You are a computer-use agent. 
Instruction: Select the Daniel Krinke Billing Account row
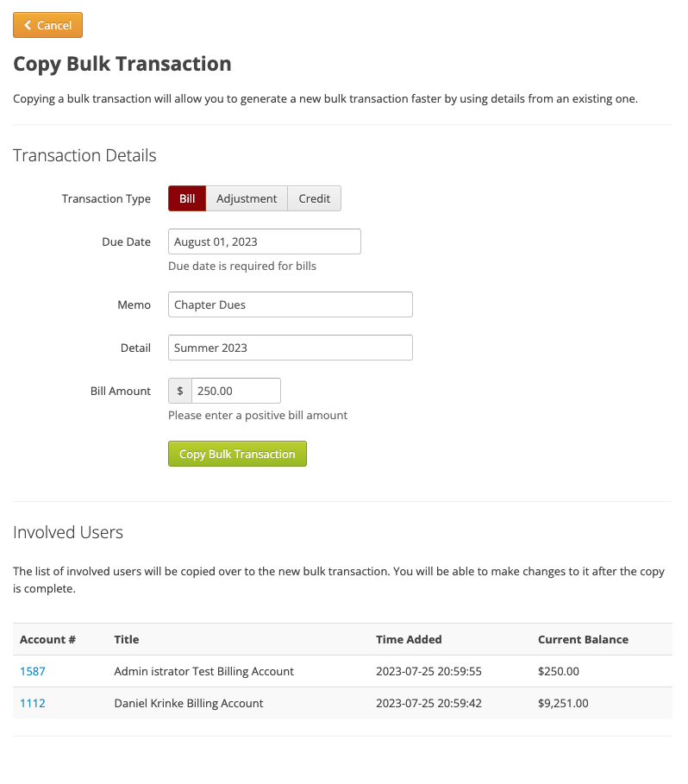[189, 703]
